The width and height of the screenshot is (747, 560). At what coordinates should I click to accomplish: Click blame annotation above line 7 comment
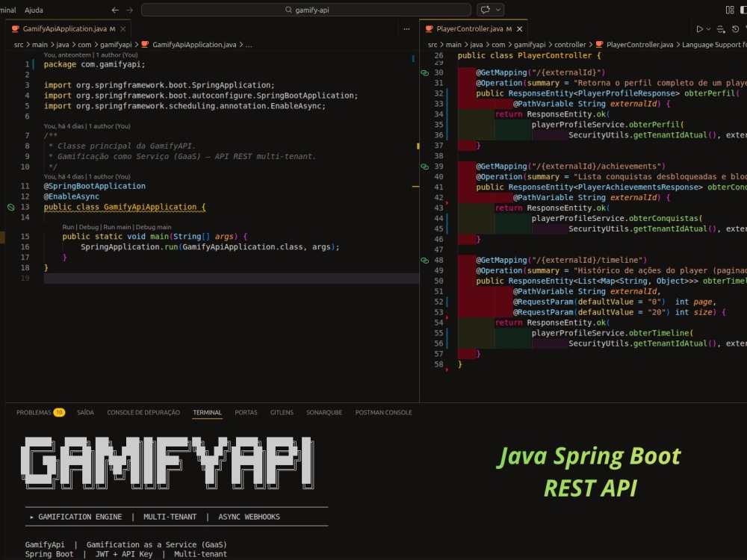pyautogui.click(x=87, y=126)
